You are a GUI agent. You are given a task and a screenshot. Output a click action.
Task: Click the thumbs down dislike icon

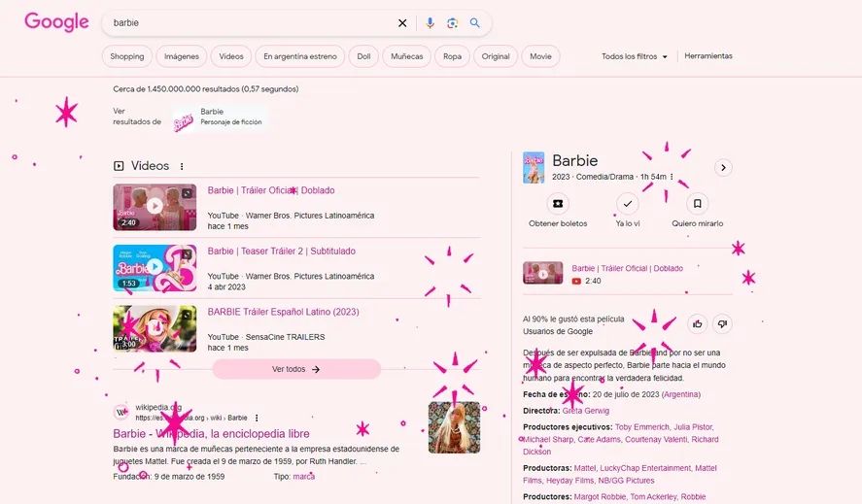click(x=721, y=323)
